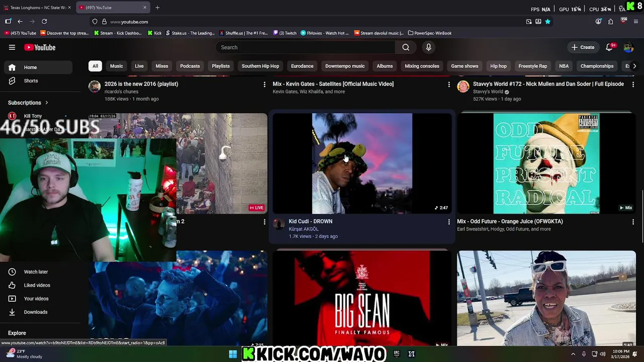Focus the YouTube search field

coord(305,47)
